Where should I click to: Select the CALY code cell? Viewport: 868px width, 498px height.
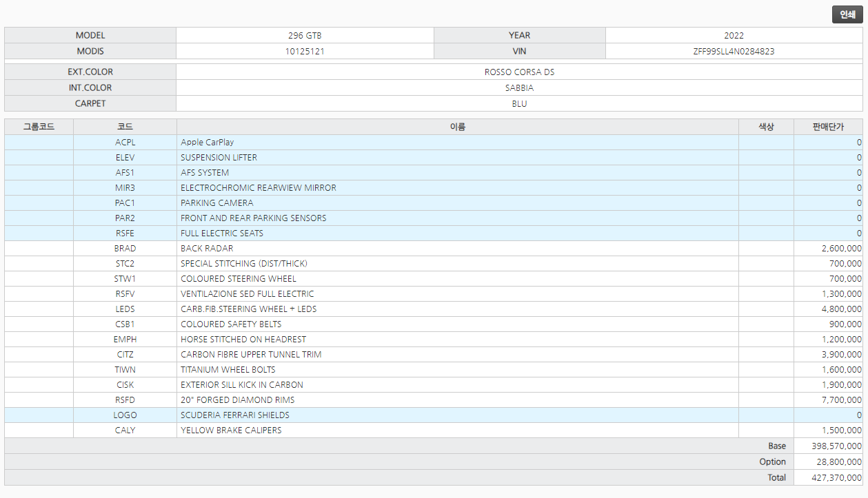[x=125, y=430]
